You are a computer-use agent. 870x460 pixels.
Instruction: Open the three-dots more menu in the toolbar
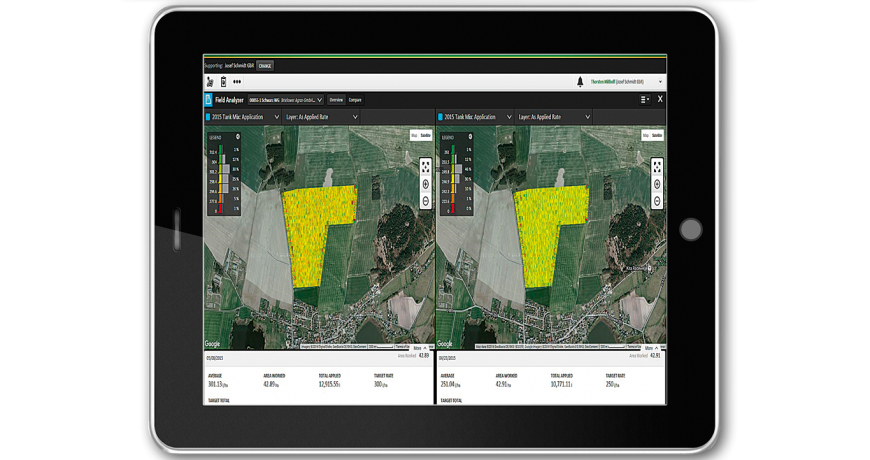[237, 82]
